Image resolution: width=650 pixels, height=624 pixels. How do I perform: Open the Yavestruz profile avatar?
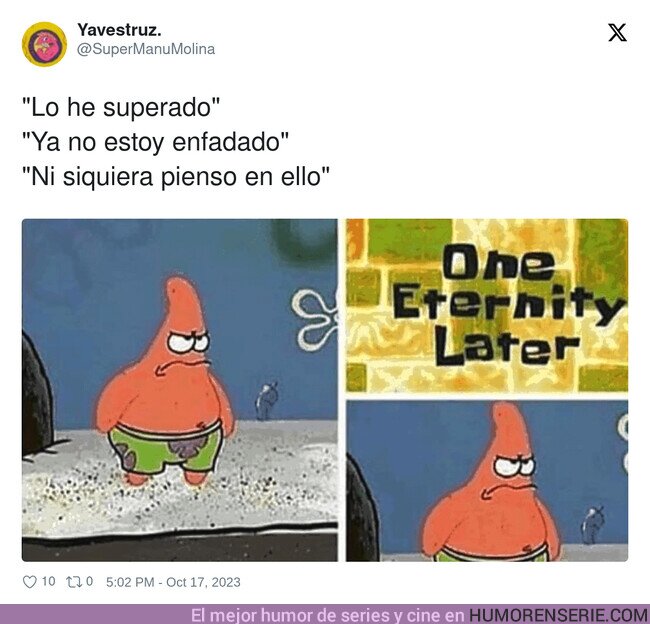(44, 44)
